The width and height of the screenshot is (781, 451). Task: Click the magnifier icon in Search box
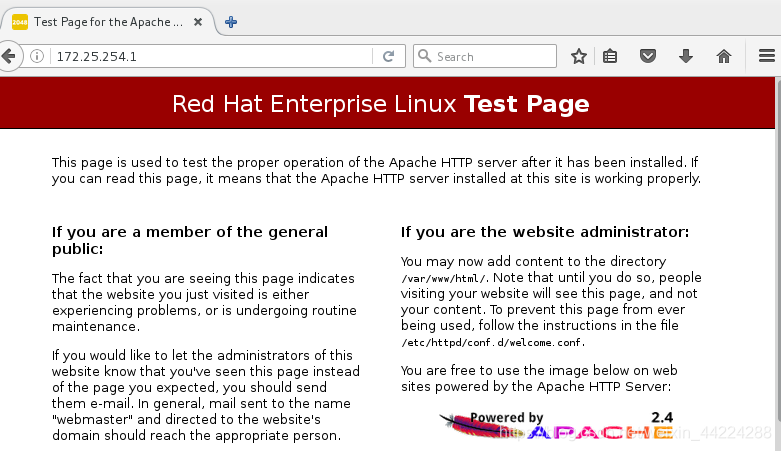(x=424, y=56)
